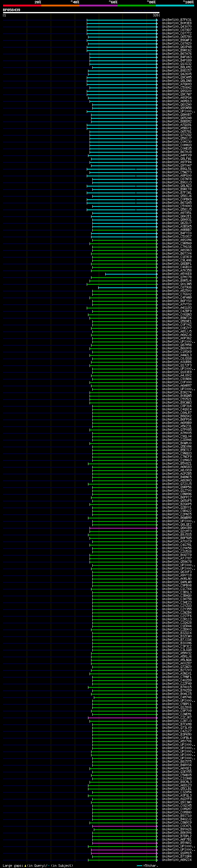This screenshot has height=868, width=197.
Task: Select hit label UniRef100_C6T9D7
Action: 177,30
